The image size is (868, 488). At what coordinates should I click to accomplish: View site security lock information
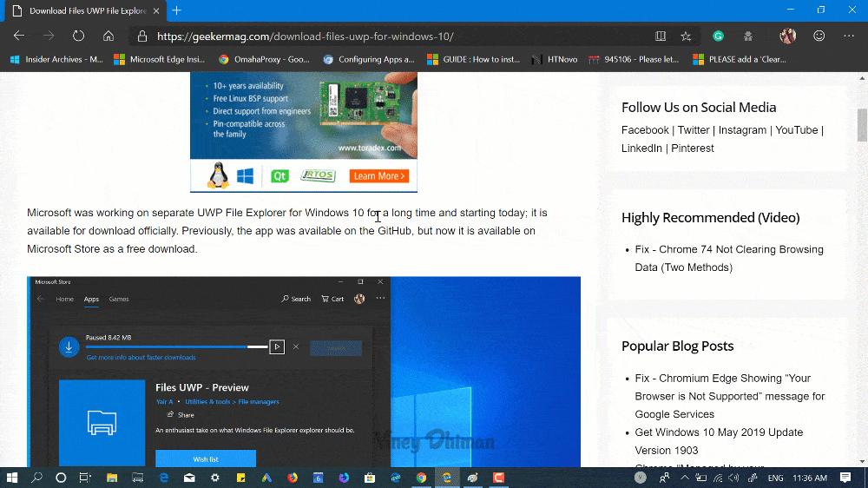coord(142,36)
